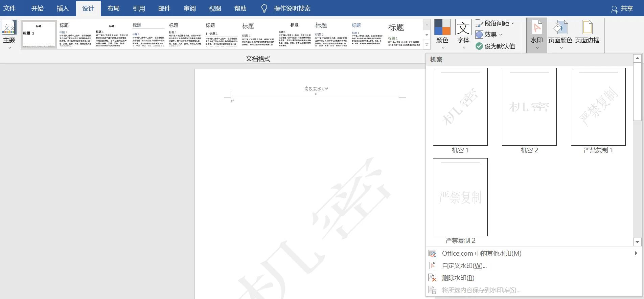Open Office.com 中的其他水印 submenu
This screenshot has height=299, width=644.
tap(534, 253)
